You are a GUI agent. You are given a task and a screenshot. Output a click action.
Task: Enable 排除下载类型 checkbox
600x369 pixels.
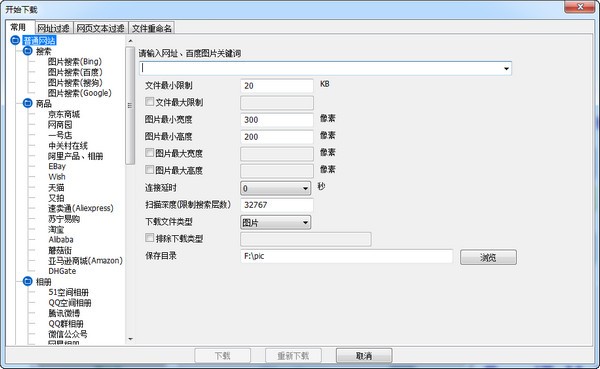click(149, 238)
